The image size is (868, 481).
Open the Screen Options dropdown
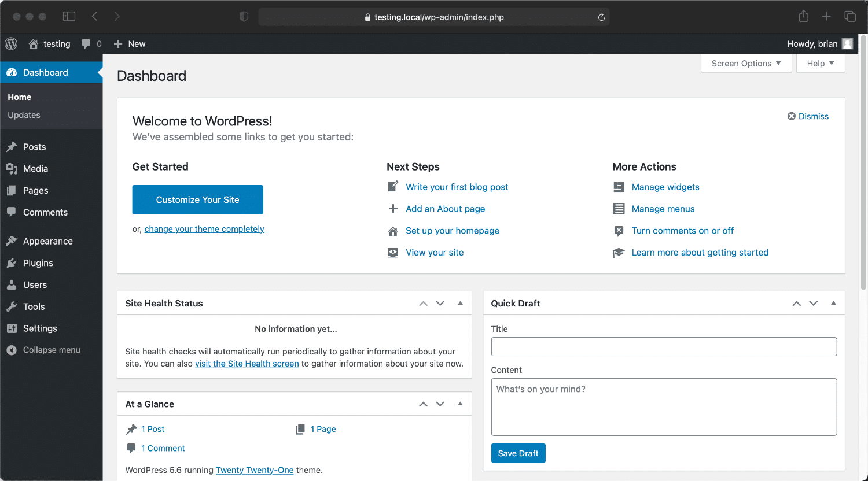[746, 64]
